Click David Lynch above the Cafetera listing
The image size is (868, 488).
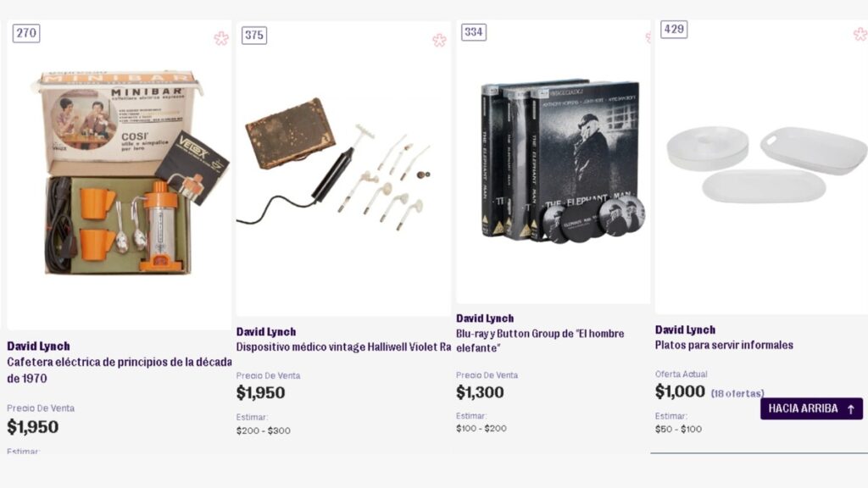click(38, 347)
